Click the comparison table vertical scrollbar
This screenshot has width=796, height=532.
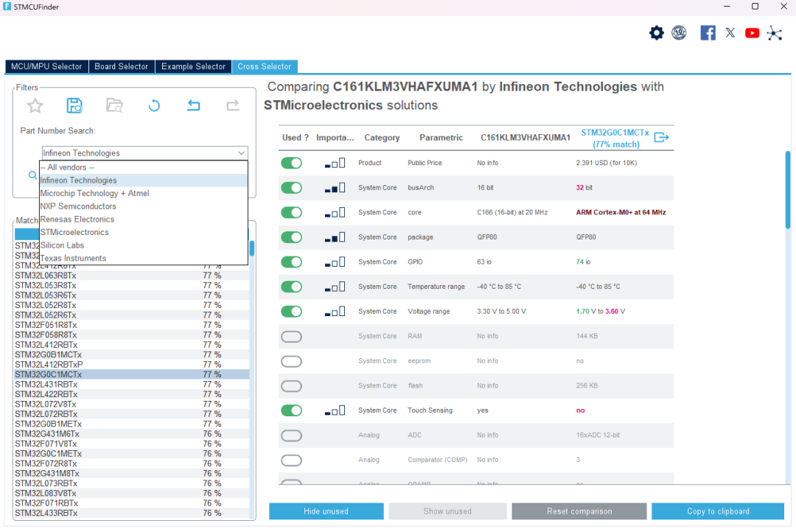[788, 190]
